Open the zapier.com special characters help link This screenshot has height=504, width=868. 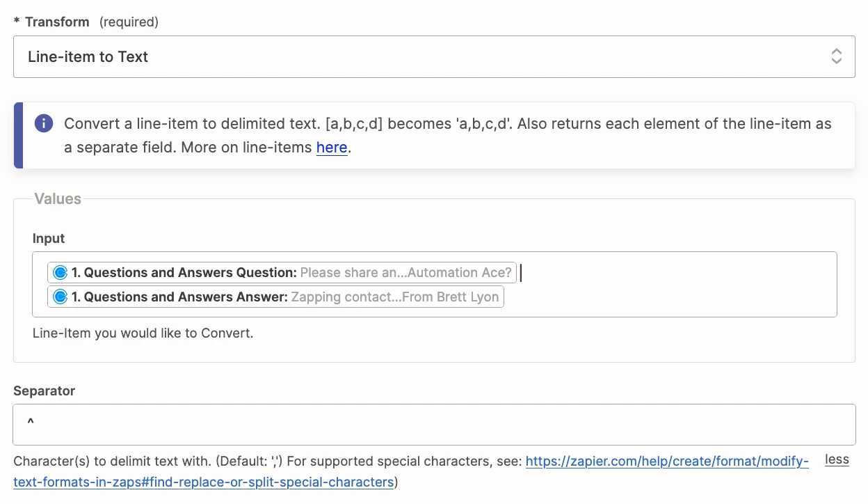click(666, 461)
